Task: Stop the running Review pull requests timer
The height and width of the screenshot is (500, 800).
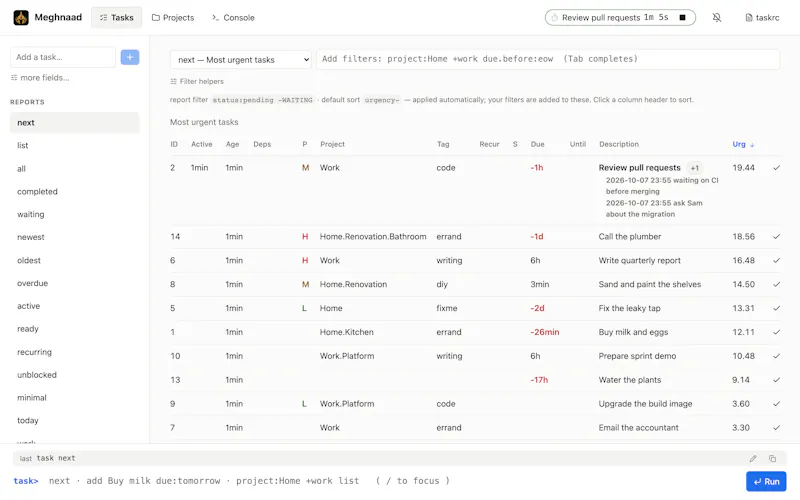Action: pyautogui.click(x=682, y=17)
